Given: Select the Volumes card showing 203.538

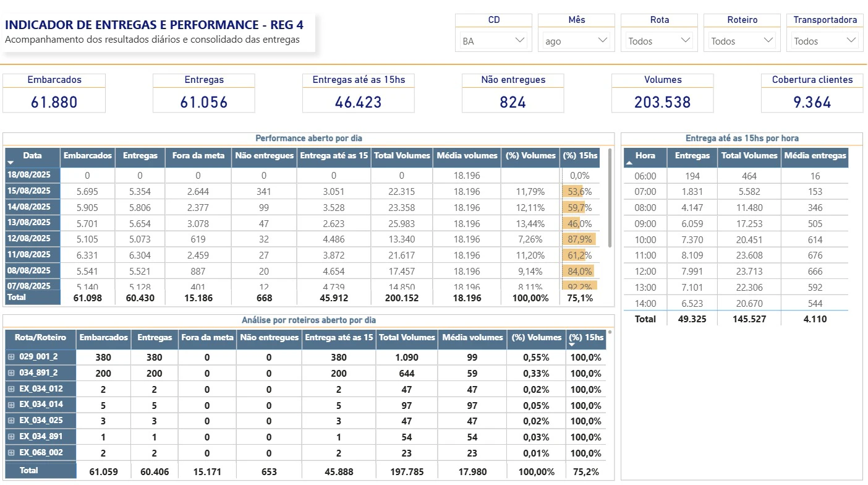Looking at the screenshot, I should click(663, 93).
